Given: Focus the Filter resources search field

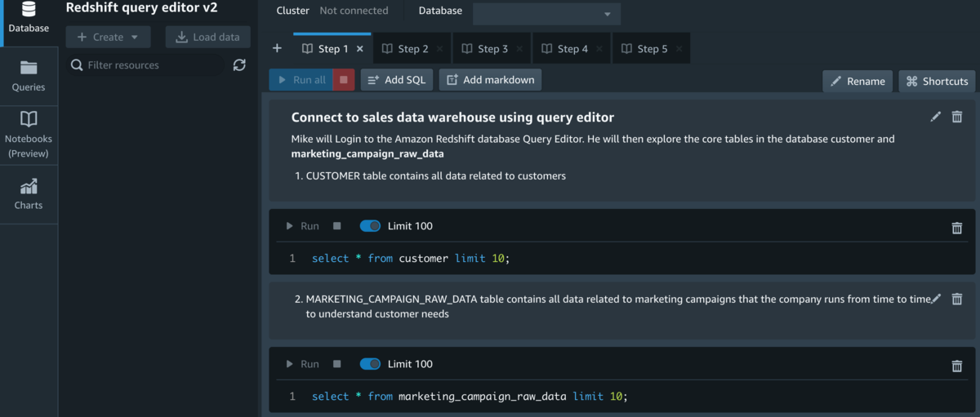Looking at the screenshot, I should [147, 65].
